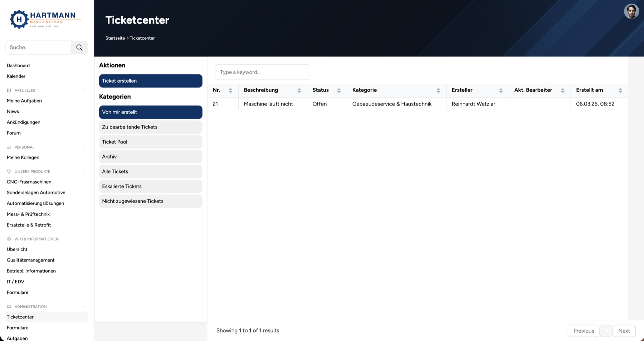Screen dimensions: 644x341
Task: Collapse the WIKI & INFORMATIONEN section chevron
Action: [x=83, y=239]
